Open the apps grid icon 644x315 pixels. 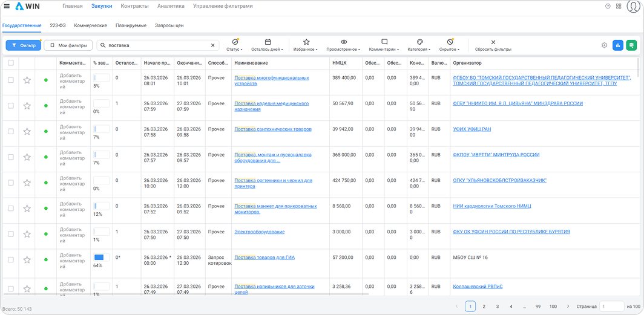click(x=619, y=6)
